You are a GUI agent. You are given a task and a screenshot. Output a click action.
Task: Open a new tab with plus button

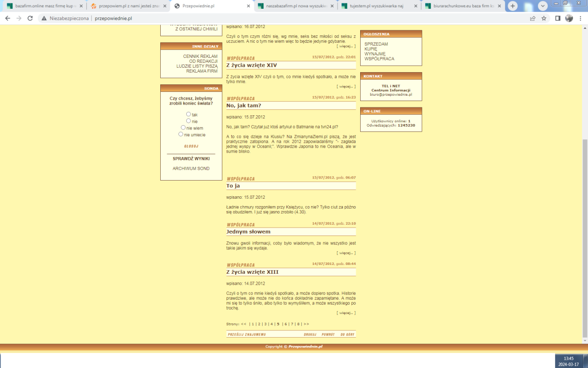(x=513, y=6)
